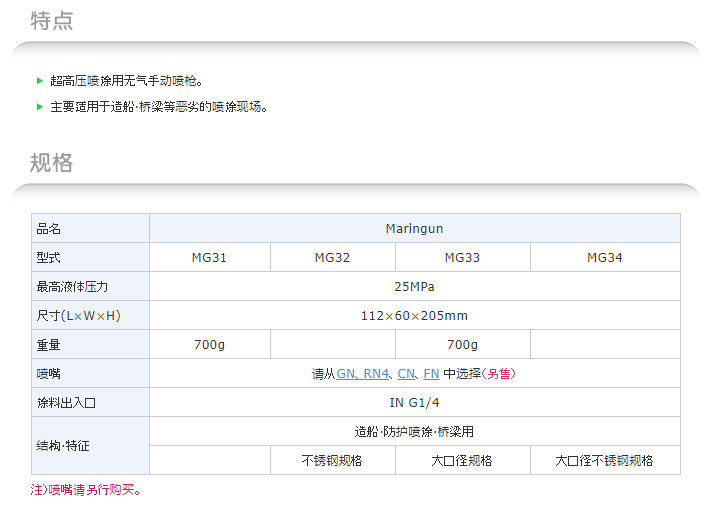This screenshot has width=712, height=518.
Task: Click the 最高液体压力 row header
Action: pos(90,286)
